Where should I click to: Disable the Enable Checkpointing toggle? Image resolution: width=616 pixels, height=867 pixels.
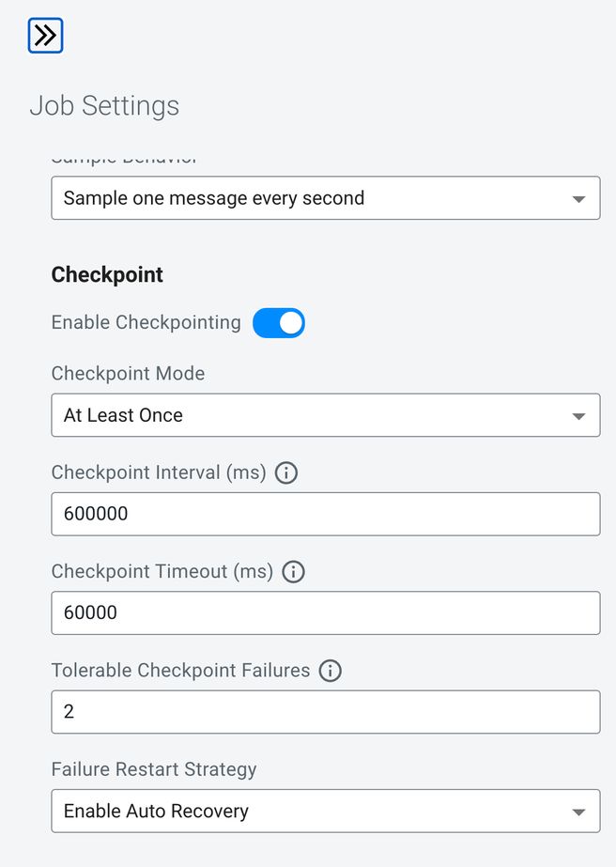click(279, 323)
